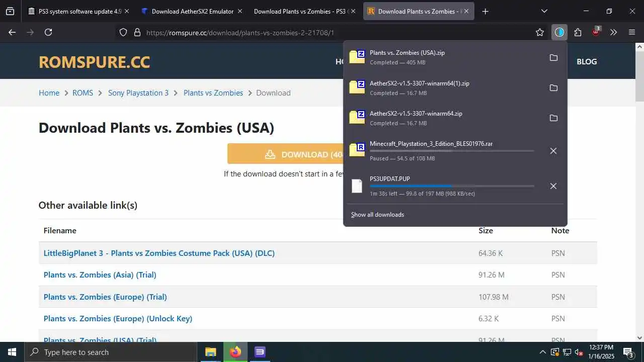Close the AetherSX2 Emulator tab
Image resolution: width=644 pixels, height=362 pixels.
(239, 11)
